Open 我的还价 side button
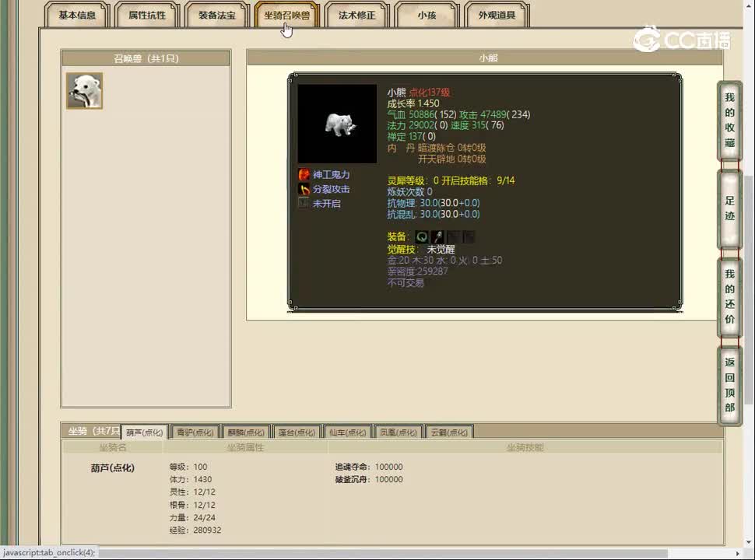The image size is (755, 560). point(729,297)
